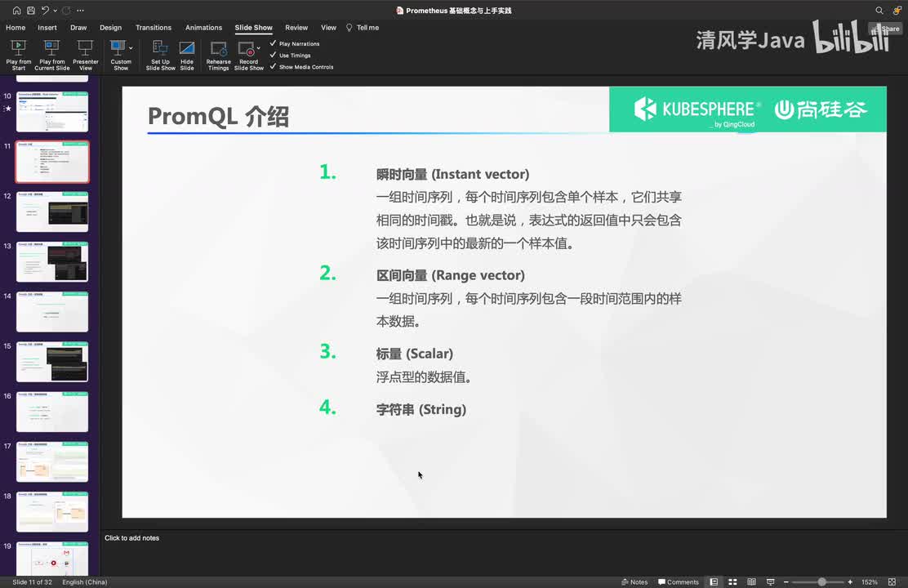Click the Instant vector heading text

[x=452, y=175]
